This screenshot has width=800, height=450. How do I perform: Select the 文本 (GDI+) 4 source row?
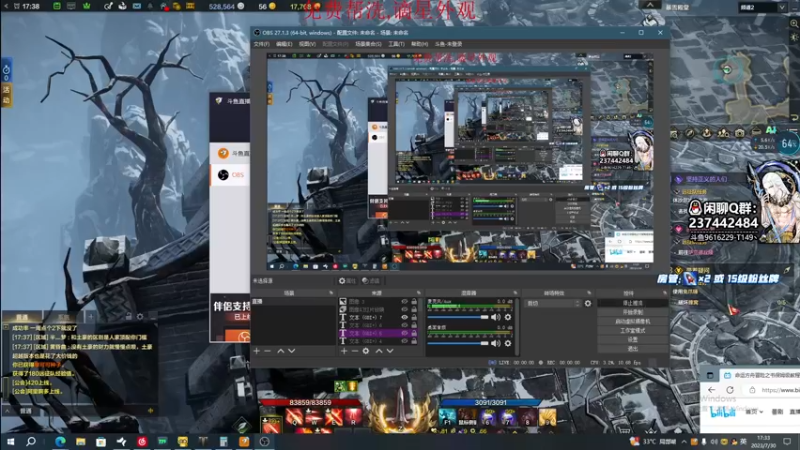pos(378,341)
